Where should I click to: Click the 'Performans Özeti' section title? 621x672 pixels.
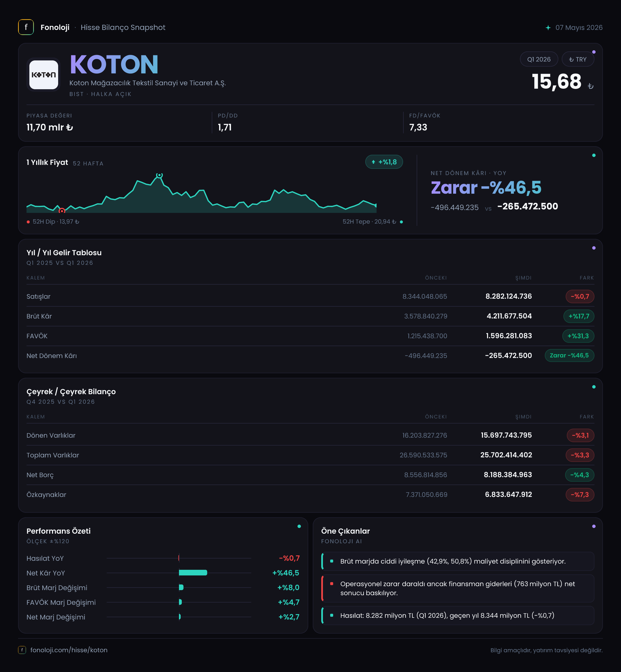pos(58,531)
